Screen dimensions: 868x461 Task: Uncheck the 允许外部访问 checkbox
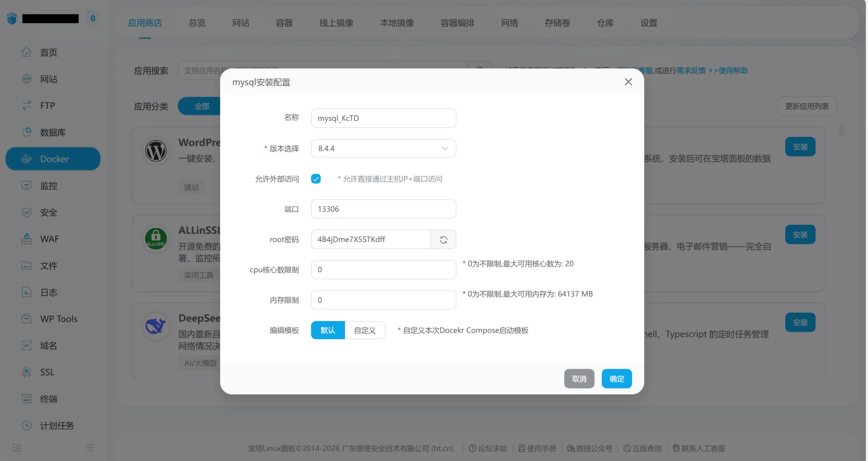coord(316,179)
